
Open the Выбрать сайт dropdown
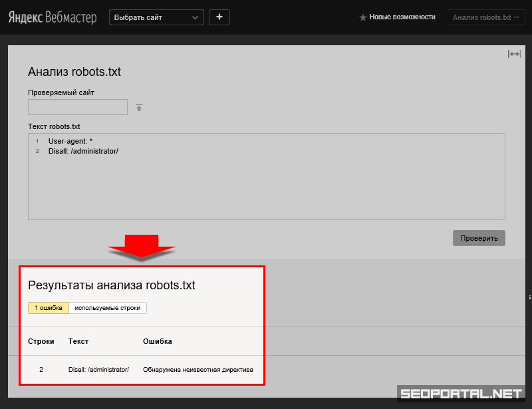click(x=156, y=17)
